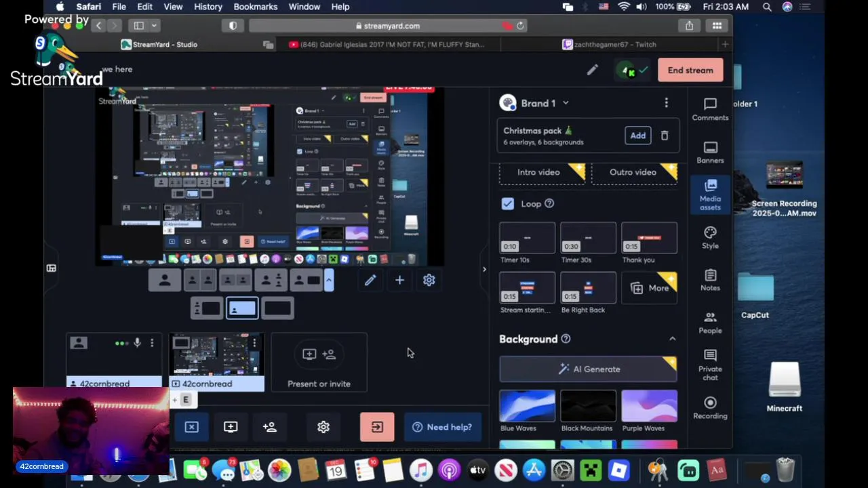Image resolution: width=868 pixels, height=488 pixels.
Task: Play the Timer 10s clip
Action: pyautogui.click(x=527, y=238)
